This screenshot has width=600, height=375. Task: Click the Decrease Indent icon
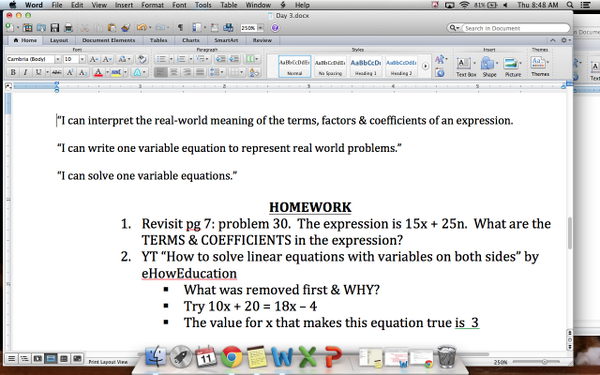pos(220,59)
